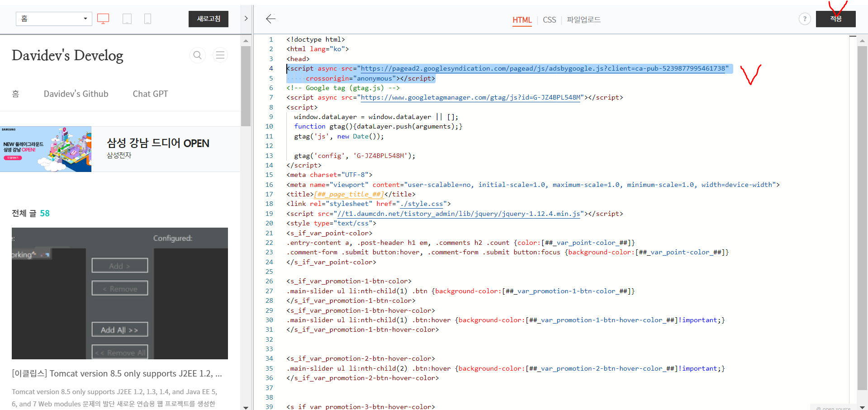Viewport: 868px width, 410px height.
Task: Click the jquery-1.12.4.min.js script URL
Action: click(459, 214)
